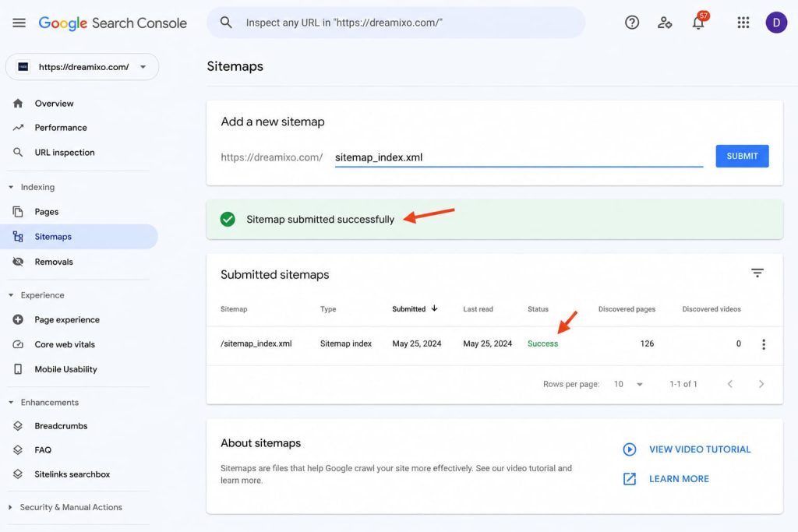This screenshot has height=532, width=798.
Task: Open the hamburger main menu
Action: click(19, 23)
